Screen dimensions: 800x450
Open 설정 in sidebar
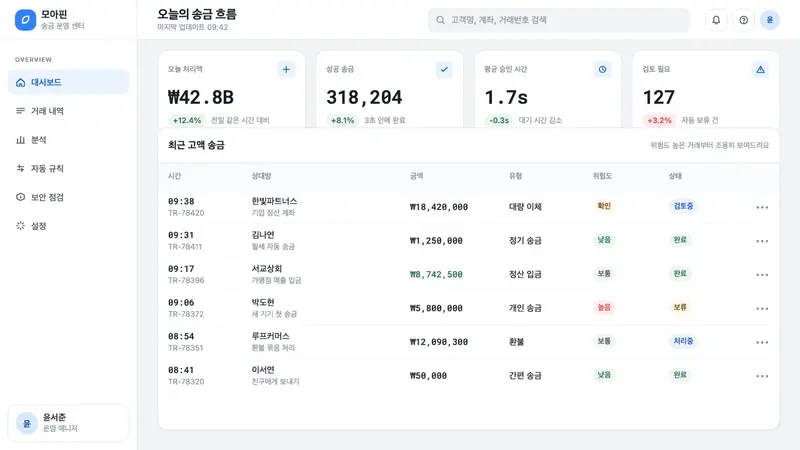pos(68,226)
